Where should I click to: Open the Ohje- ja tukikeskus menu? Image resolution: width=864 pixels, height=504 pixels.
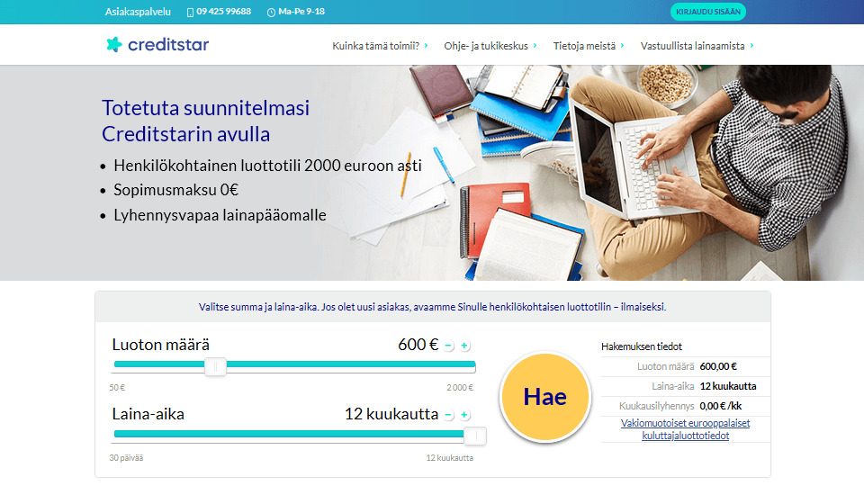[486, 46]
